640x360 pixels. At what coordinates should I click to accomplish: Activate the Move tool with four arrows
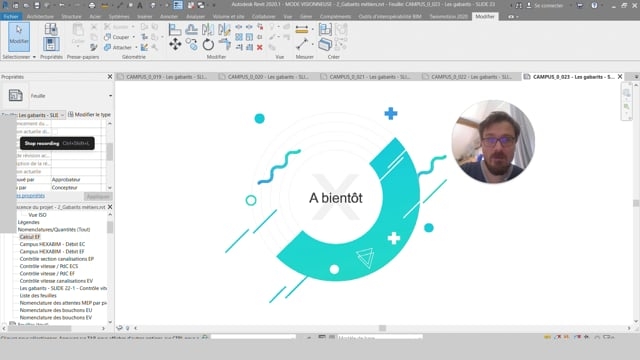pos(175,44)
